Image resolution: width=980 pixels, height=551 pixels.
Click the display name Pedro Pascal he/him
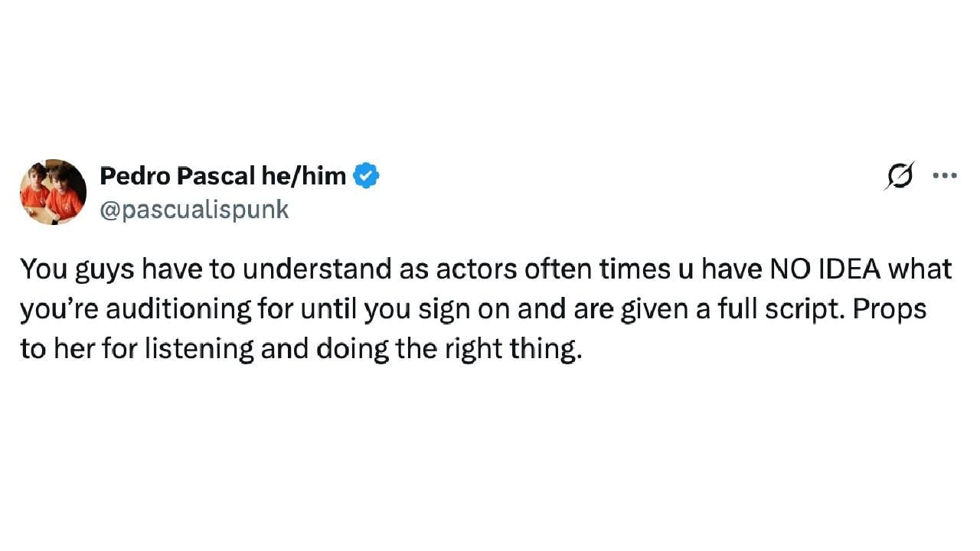[223, 177]
